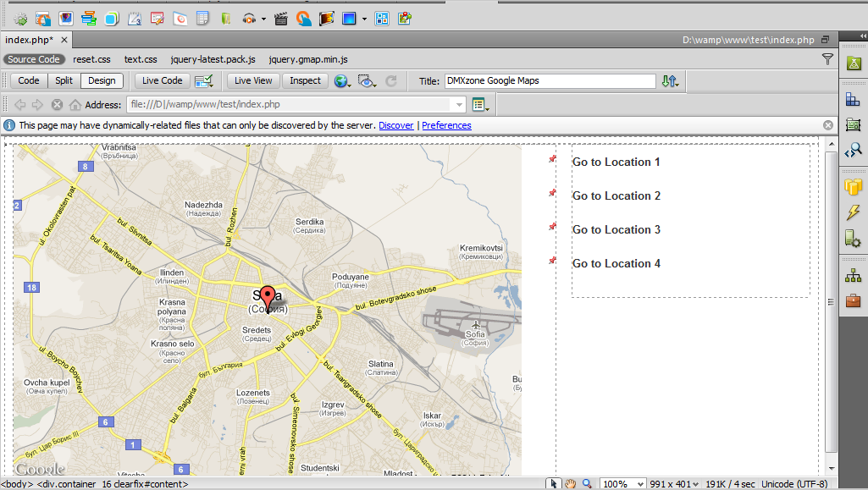This screenshot has width=868, height=490.
Task: Select Source Code related file
Action: 34,59
